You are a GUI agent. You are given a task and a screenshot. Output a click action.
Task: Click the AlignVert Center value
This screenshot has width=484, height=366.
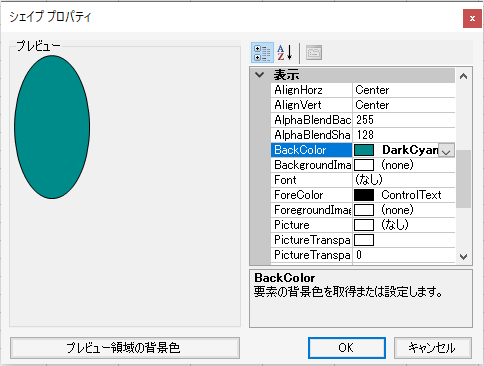pyautogui.click(x=372, y=105)
